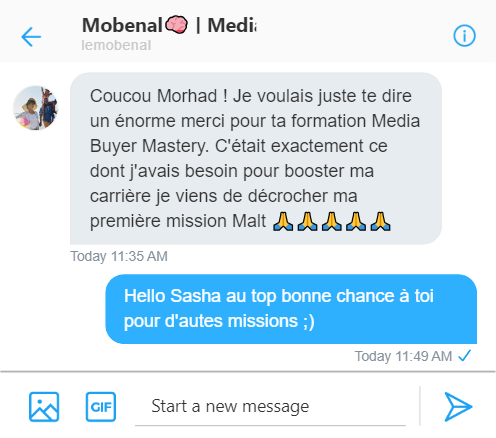
Task: Click 'première mission Malt' text line
Action: point(178,221)
